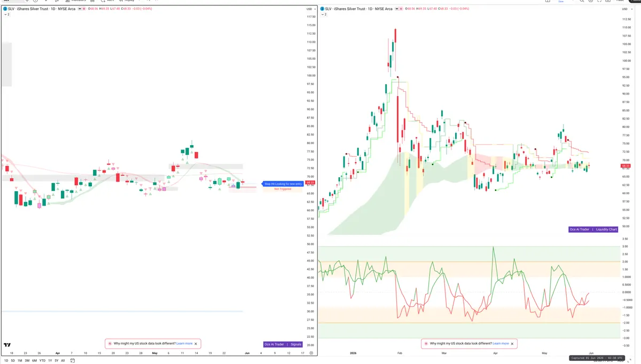Click Ocs Ai Trader Signals badge
Screen dimensions: 641x364
(283, 344)
